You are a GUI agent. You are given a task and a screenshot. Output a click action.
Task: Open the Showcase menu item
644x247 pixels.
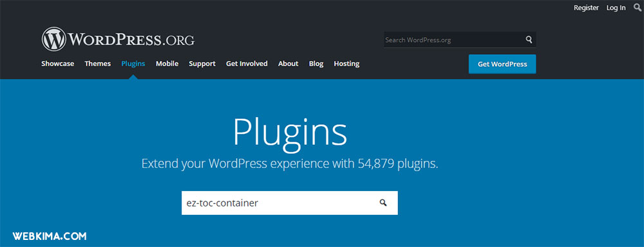click(x=58, y=64)
